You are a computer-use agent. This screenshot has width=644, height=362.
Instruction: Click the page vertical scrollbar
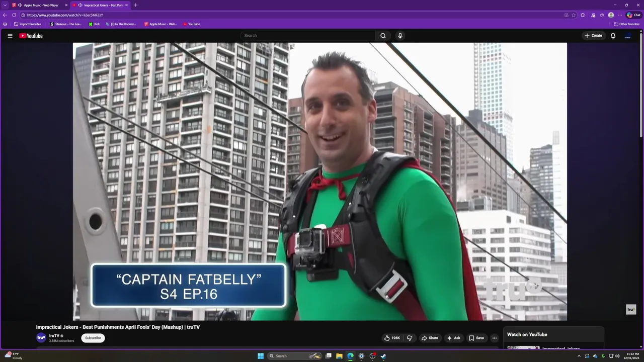click(641, 85)
